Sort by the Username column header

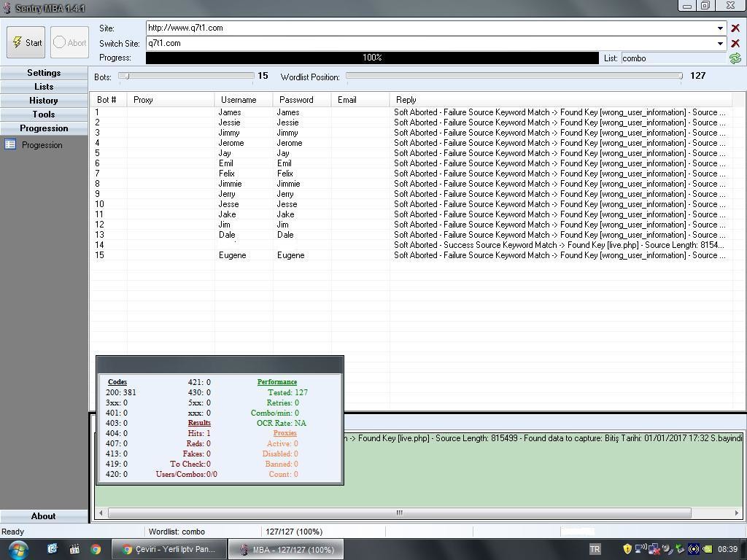pyautogui.click(x=239, y=100)
